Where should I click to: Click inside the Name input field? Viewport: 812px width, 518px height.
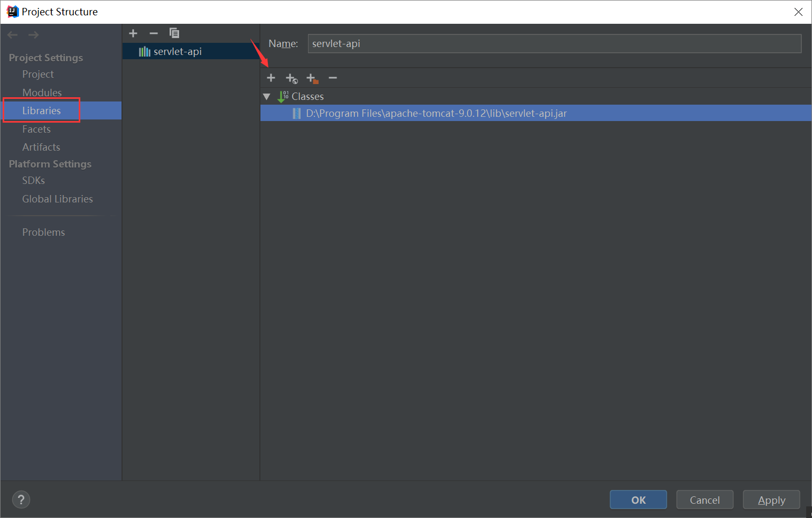tap(555, 43)
